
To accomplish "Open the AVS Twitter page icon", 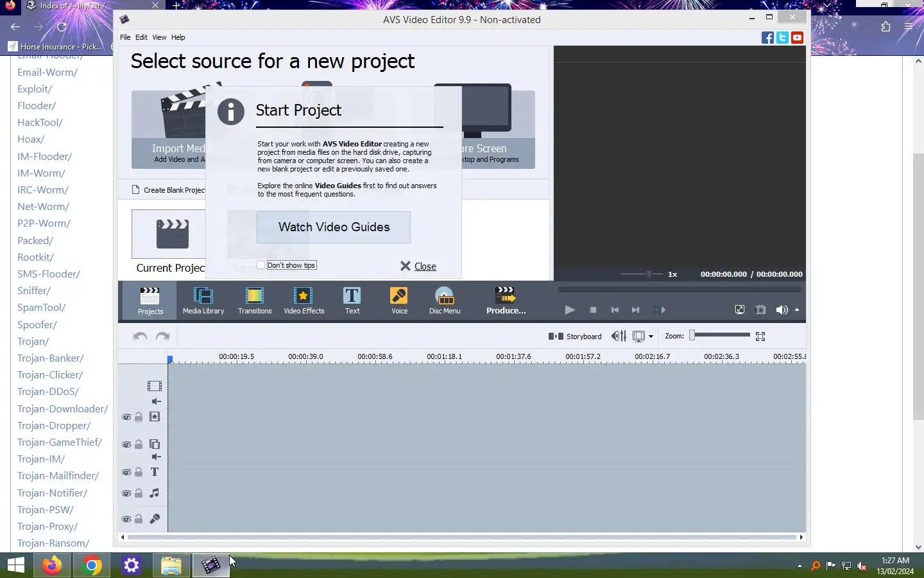I will 782,37.
